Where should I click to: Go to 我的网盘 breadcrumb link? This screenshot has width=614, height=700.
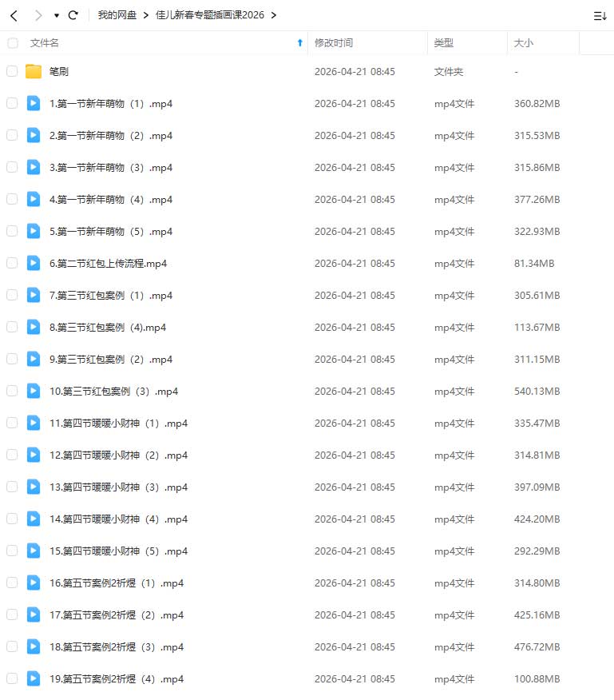[x=117, y=15]
